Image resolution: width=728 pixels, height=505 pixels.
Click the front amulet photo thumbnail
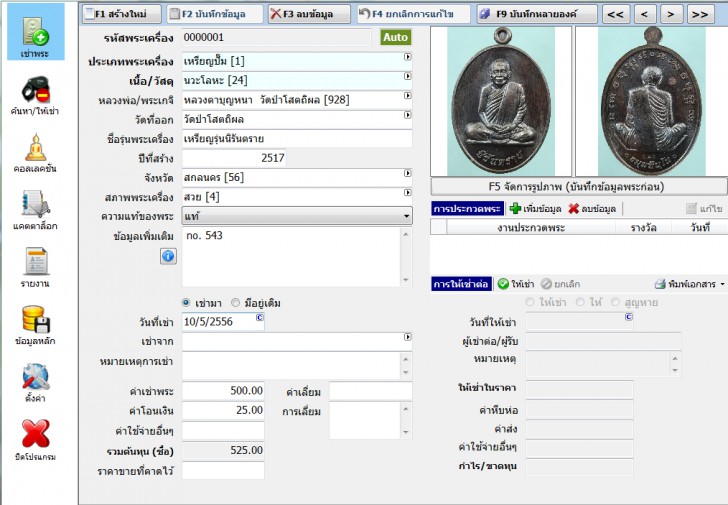(501, 101)
